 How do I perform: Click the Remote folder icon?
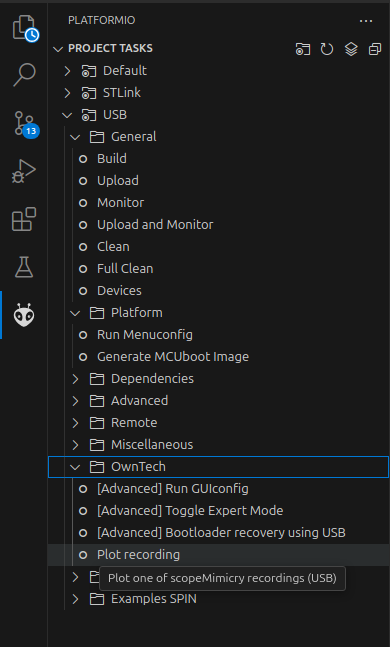[x=97, y=423]
